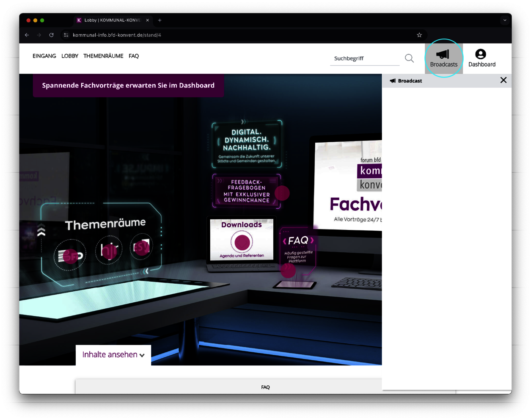This screenshot has height=420, width=531.
Task: Click the FAQ bar at page bottom
Action: click(265, 387)
